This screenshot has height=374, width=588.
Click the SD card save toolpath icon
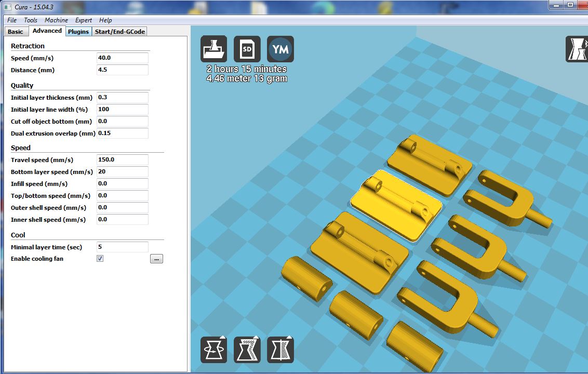247,49
